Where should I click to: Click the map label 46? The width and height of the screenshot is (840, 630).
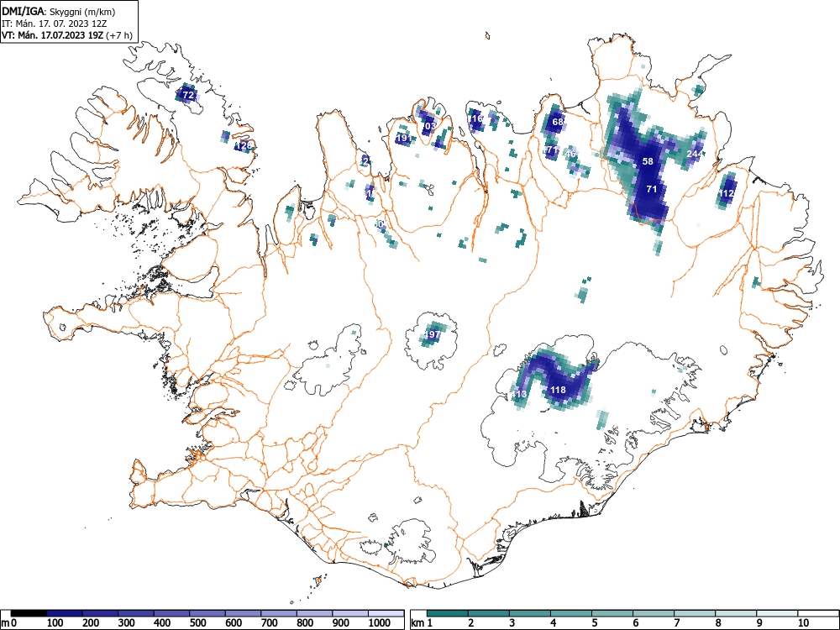point(570,154)
